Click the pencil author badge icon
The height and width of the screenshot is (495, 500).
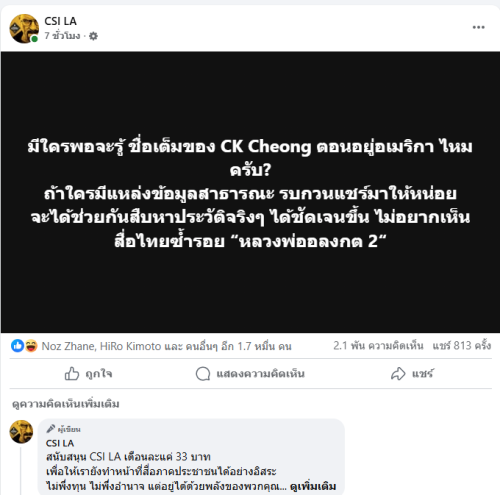click(51, 428)
